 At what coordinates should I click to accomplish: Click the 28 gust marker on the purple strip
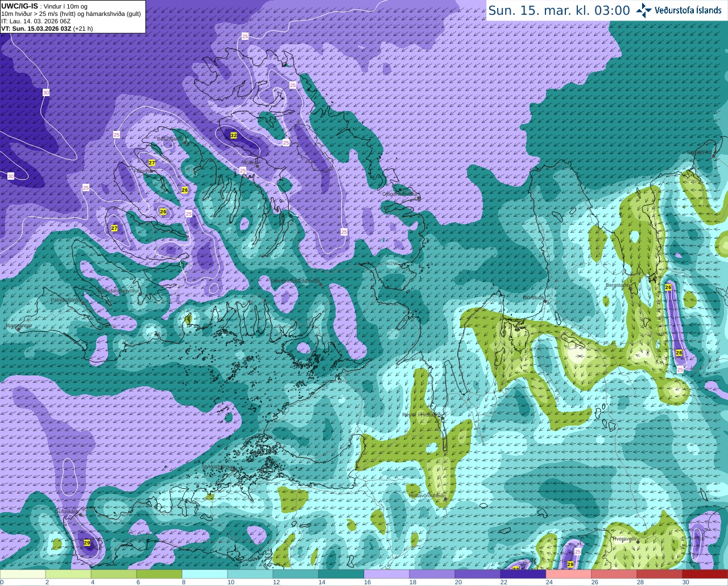(x=679, y=353)
